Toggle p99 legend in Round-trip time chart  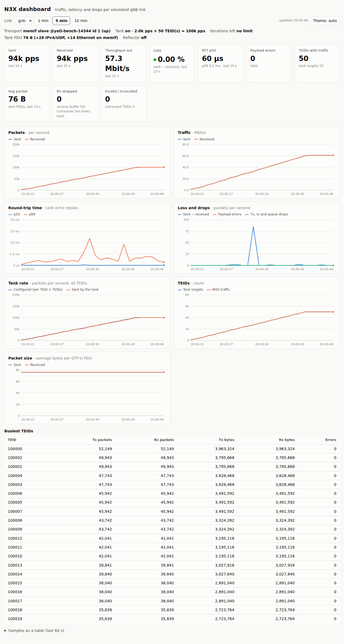[x=30, y=214]
